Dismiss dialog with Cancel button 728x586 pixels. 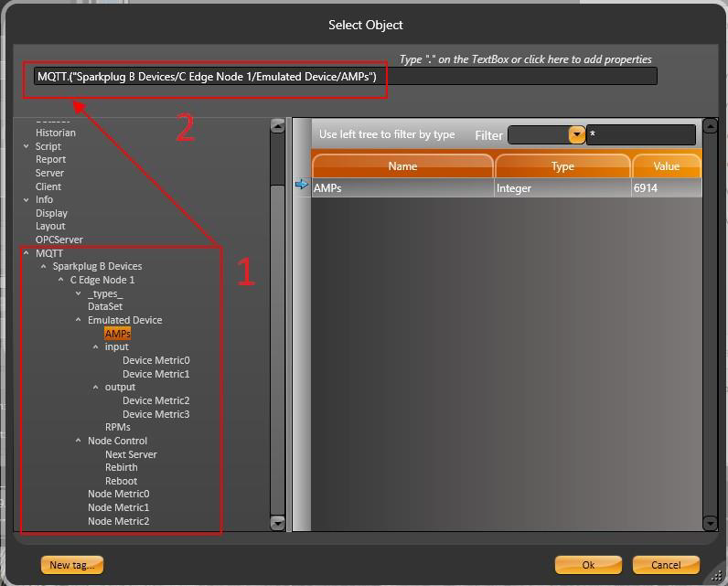click(x=666, y=565)
